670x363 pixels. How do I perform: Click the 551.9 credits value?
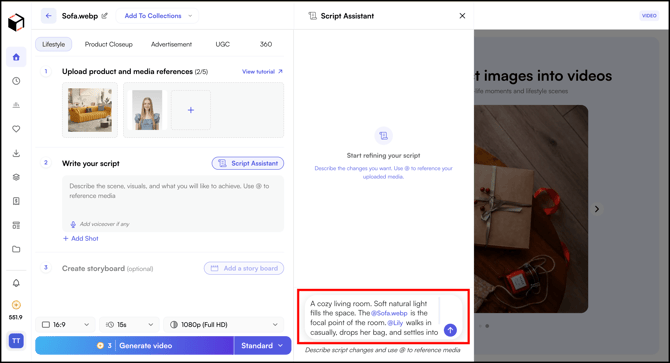[x=16, y=318]
